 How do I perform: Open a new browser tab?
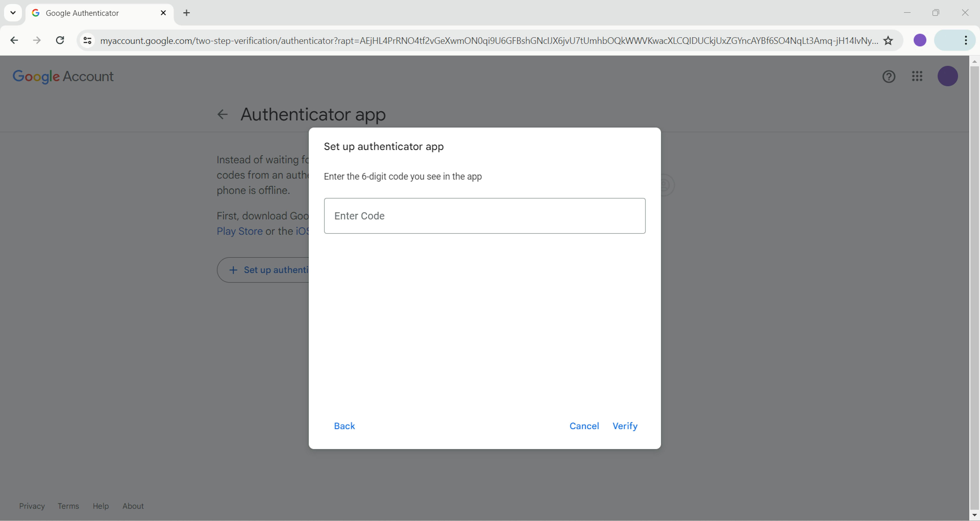tap(186, 13)
